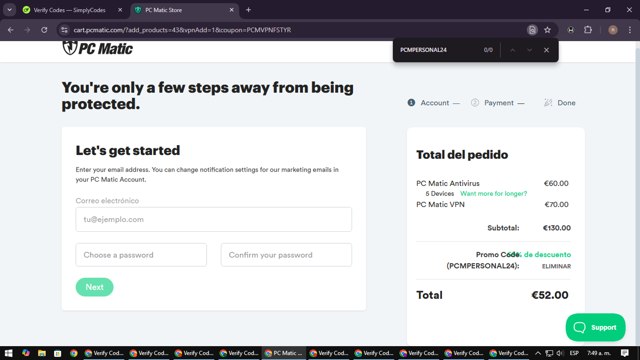640x360 pixels.
Task: Bookmark this page with the star icon
Action: point(547,30)
